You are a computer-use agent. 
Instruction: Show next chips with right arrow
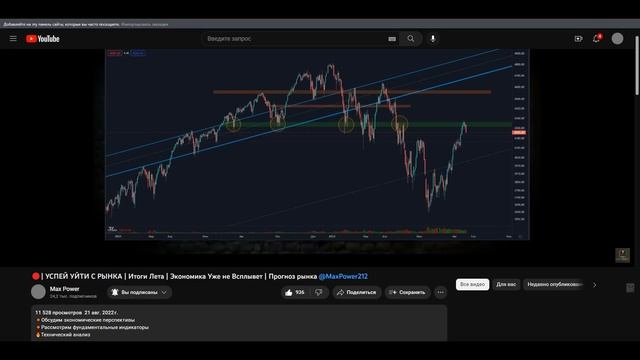[x=594, y=285]
